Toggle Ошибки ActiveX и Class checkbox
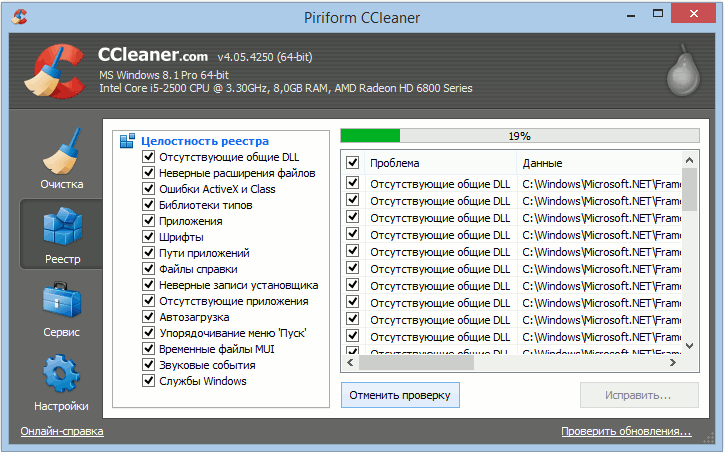Viewport: 724px width, 452px height. 148,189
